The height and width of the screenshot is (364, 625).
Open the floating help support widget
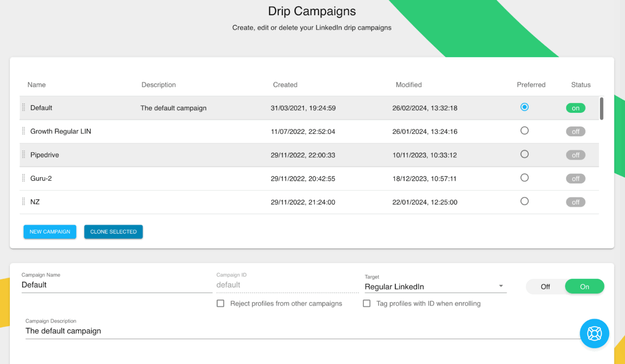[x=594, y=333]
